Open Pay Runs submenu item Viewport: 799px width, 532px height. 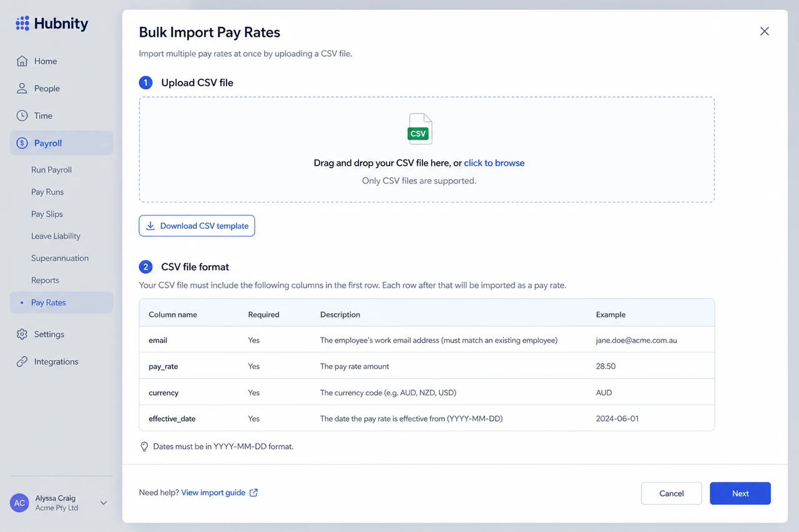pyautogui.click(x=47, y=192)
